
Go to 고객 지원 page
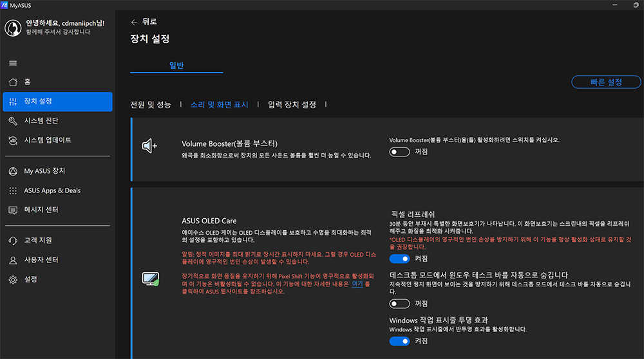pyautogui.click(x=57, y=241)
